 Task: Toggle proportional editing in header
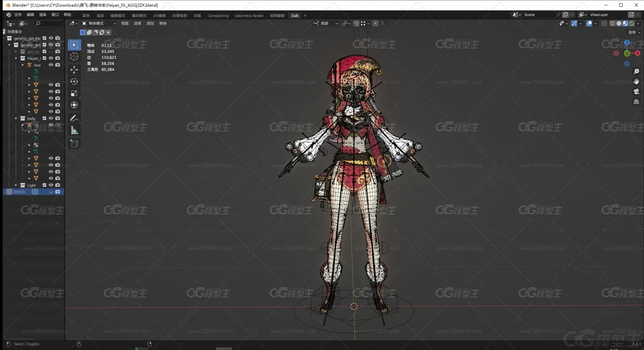[x=375, y=23]
